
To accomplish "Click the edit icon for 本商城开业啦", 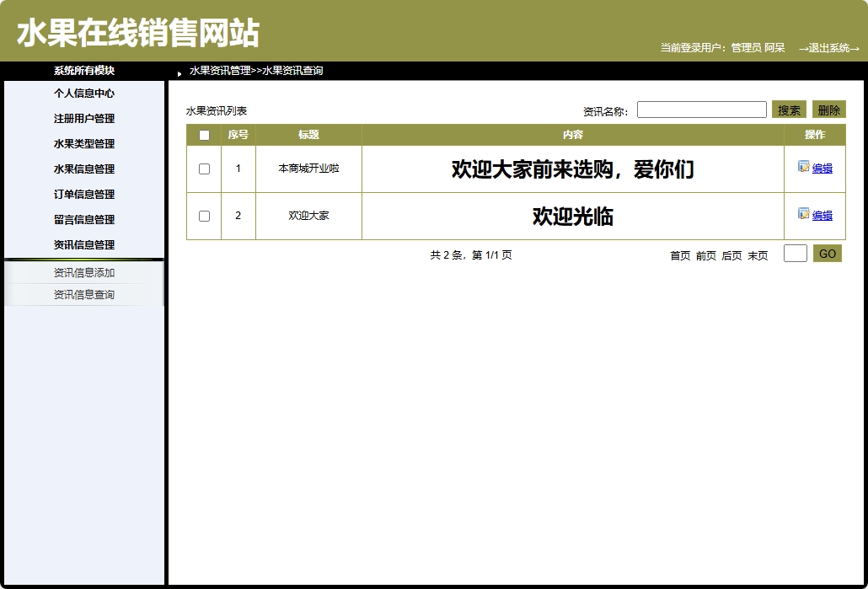I will [803, 168].
